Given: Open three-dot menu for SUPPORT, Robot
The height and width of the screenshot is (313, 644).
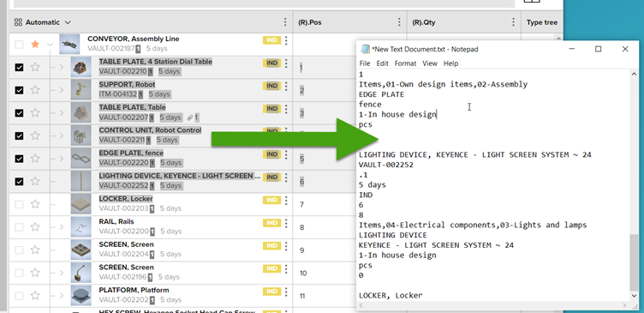Looking at the screenshot, I should tap(286, 86).
